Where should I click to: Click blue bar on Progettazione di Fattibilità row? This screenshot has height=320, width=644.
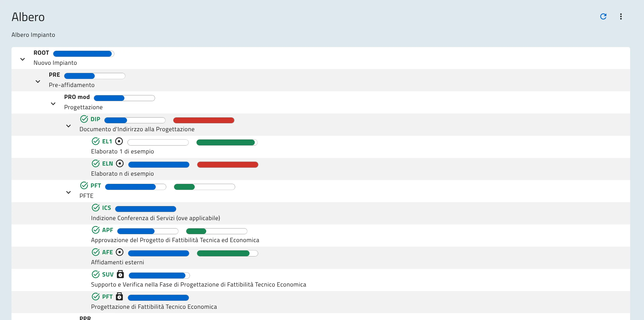coord(158,298)
